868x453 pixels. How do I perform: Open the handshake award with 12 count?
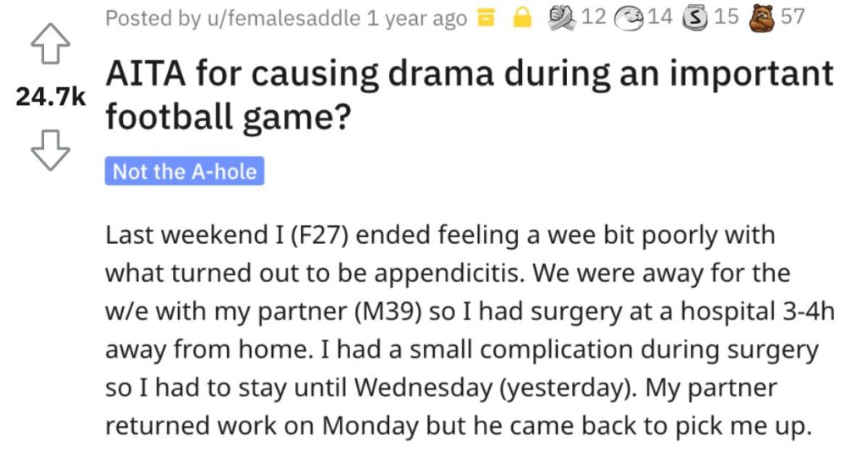[563, 17]
